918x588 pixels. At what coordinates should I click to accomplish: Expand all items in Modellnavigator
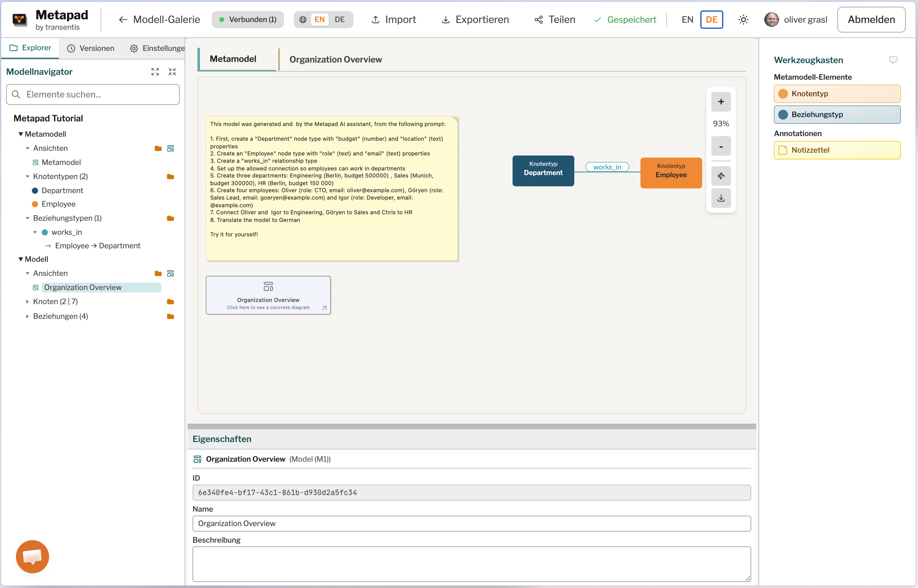[x=155, y=72]
